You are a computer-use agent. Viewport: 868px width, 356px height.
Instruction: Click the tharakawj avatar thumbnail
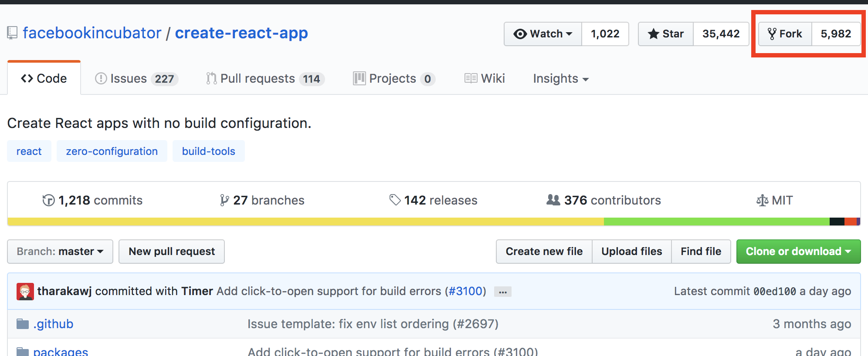(x=25, y=292)
